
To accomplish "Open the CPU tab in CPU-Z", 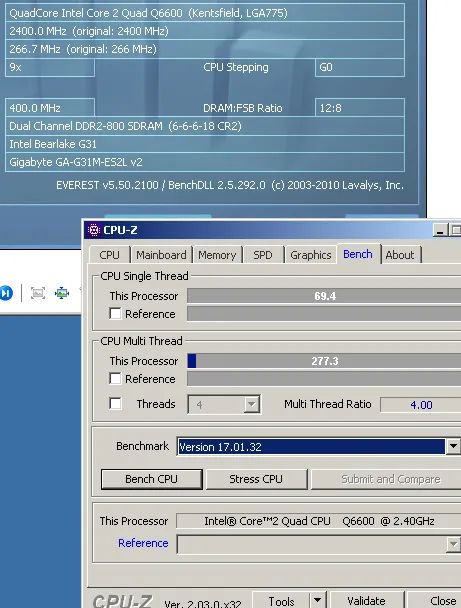I will pyautogui.click(x=109, y=255).
